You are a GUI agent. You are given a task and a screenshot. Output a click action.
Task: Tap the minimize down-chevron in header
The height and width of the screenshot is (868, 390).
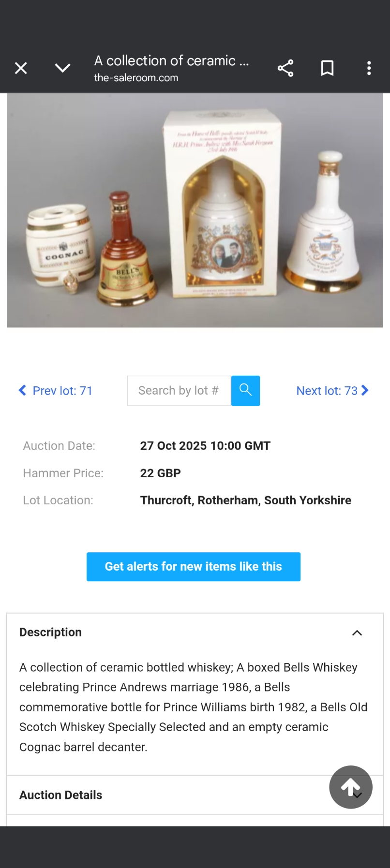[62, 68]
